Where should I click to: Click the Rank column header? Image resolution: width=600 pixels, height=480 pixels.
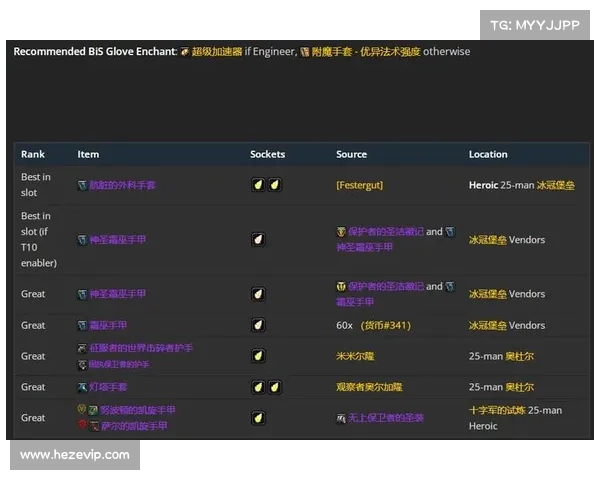tap(33, 154)
